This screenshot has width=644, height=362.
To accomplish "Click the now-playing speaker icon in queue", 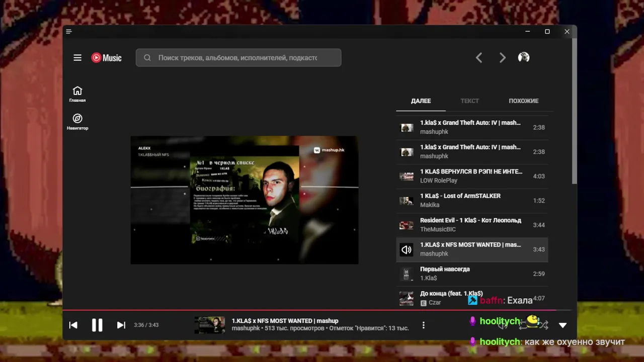I will pos(407,249).
